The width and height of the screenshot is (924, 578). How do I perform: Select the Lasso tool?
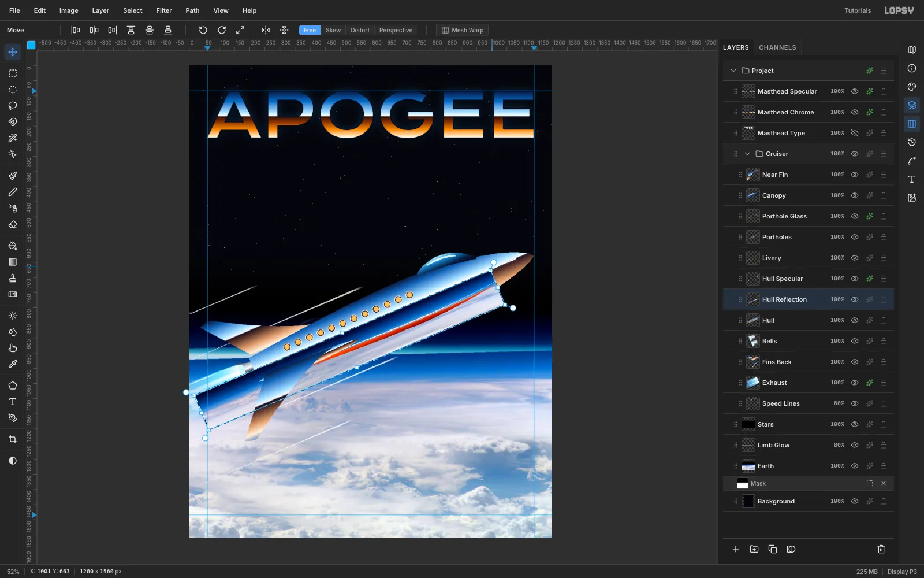[x=13, y=106]
